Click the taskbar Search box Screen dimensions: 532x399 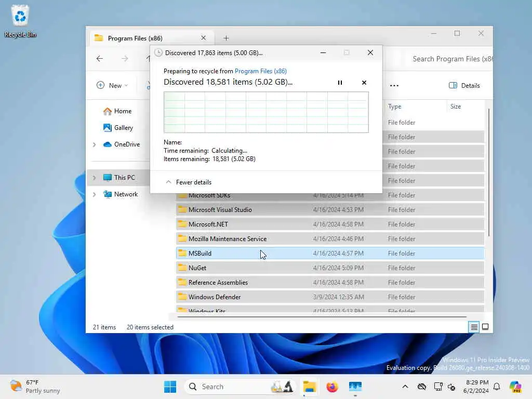click(x=241, y=387)
